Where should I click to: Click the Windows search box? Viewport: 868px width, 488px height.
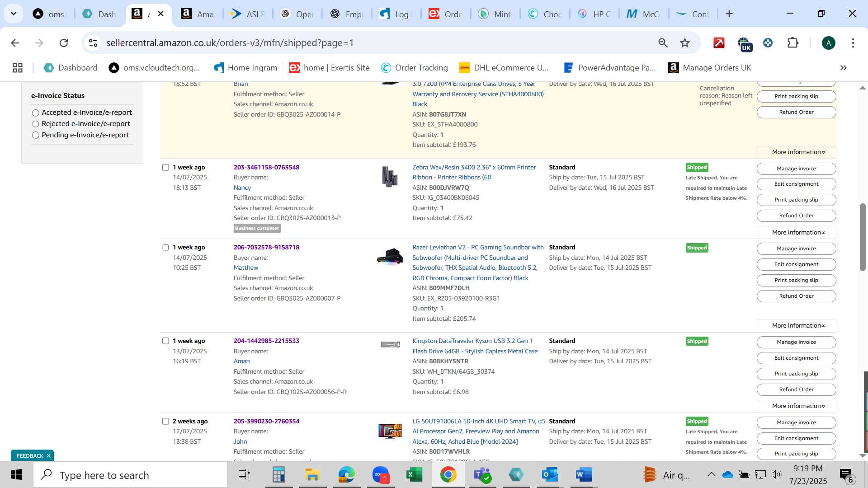click(x=130, y=475)
